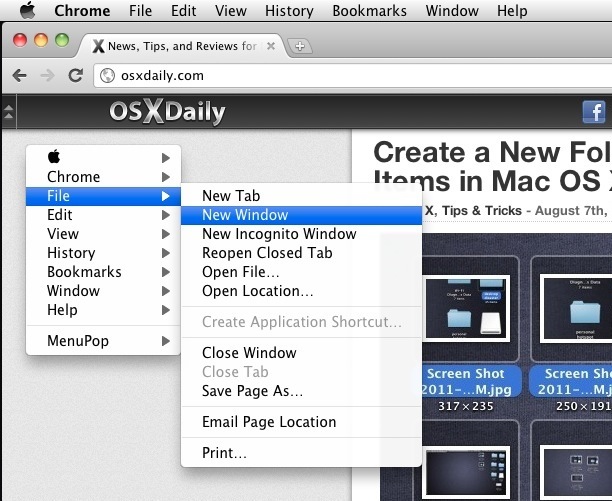This screenshot has width=612, height=501.
Task: Choose Open File… from the submenu
Action: pyautogui.click(x=301, y=272)
